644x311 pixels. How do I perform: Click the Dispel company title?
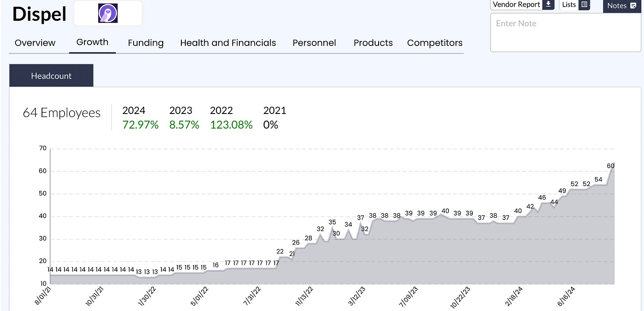click(x=39, y=14)
